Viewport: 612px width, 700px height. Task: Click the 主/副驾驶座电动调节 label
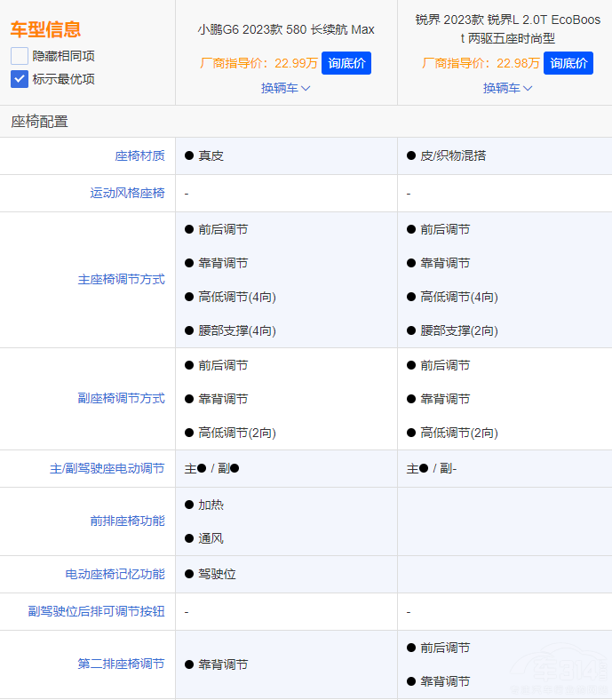click(107, 468)
